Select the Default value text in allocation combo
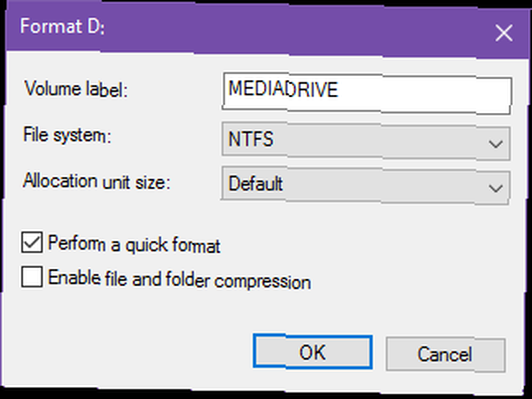Viewport: 532px width, 399px height. pos(255,184)
